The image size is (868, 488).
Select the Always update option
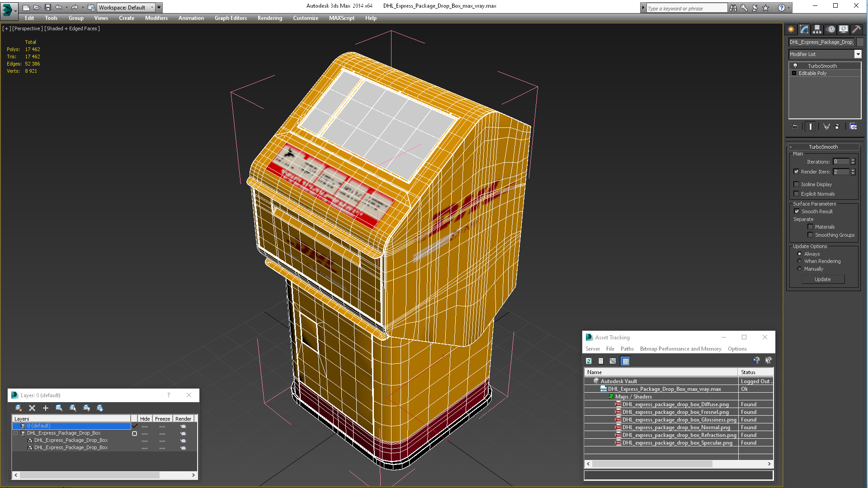[x=799, y=254]
